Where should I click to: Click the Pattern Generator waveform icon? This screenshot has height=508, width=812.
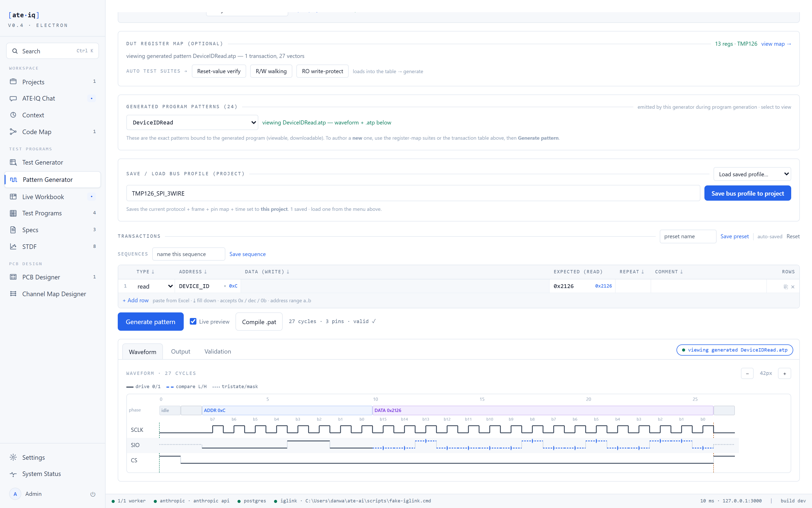click(x=14, y=180)
